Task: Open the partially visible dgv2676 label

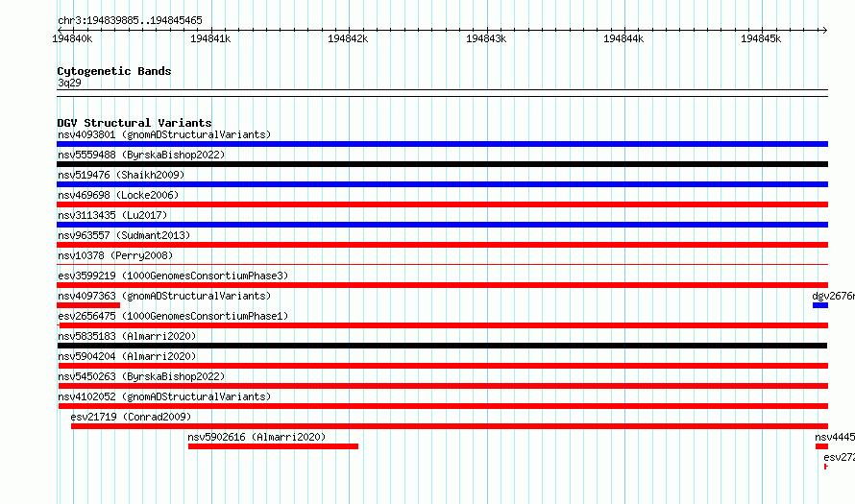Action: click(833, 296)
